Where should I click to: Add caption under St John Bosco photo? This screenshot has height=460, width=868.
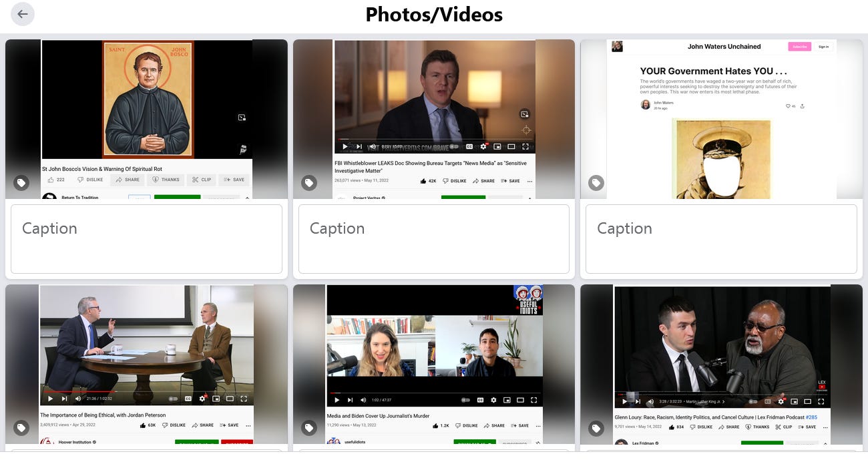click(146, 239)
